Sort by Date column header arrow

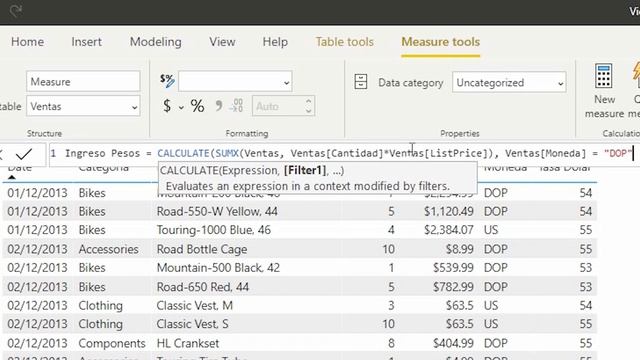click(11, 177)
